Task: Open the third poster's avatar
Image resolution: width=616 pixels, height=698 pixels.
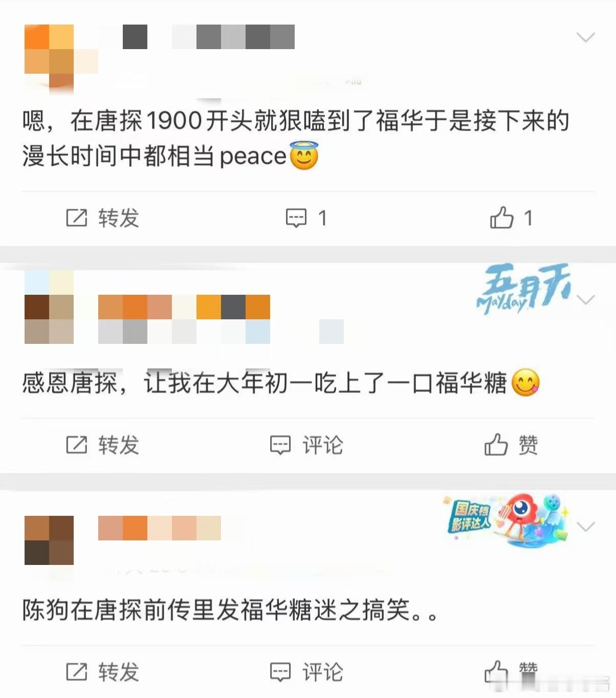Action: click(49, 540)
